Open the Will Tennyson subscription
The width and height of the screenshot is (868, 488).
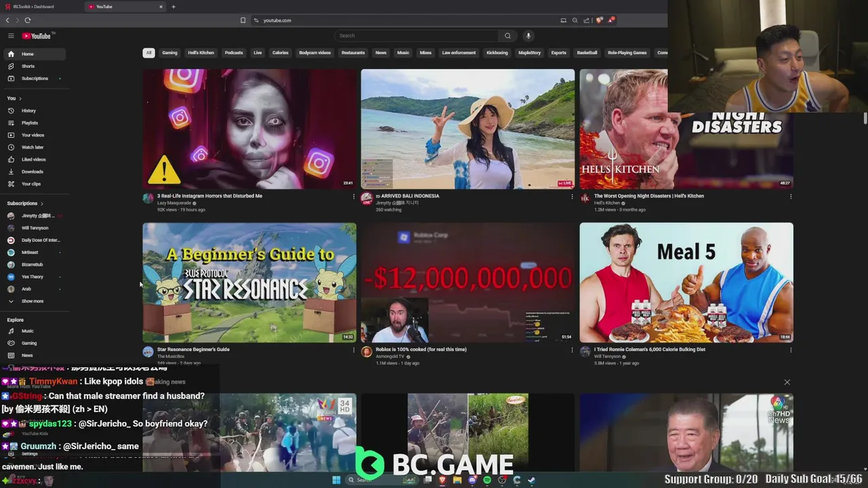pyautogui.click(x=35, y=228)
